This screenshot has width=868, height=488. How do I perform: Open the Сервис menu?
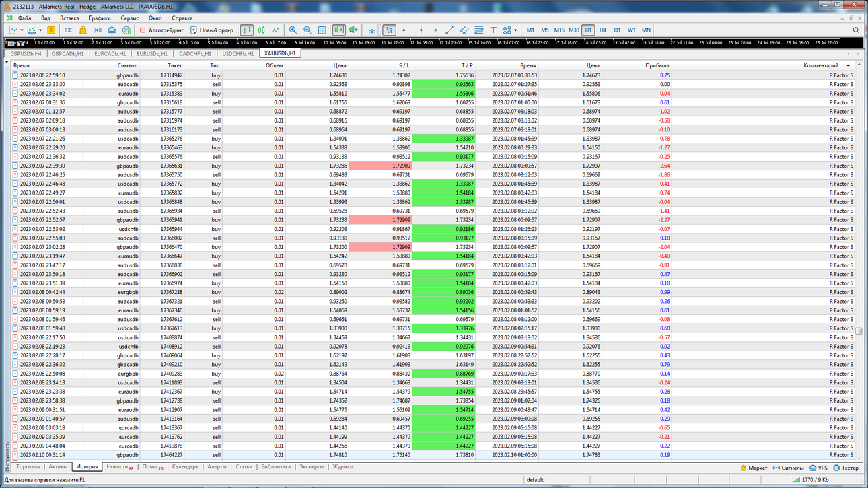point(130,18)
